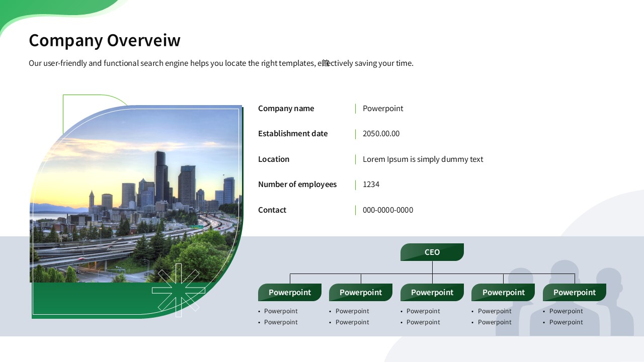Select the "Company Overveiw" slide title

105,40
